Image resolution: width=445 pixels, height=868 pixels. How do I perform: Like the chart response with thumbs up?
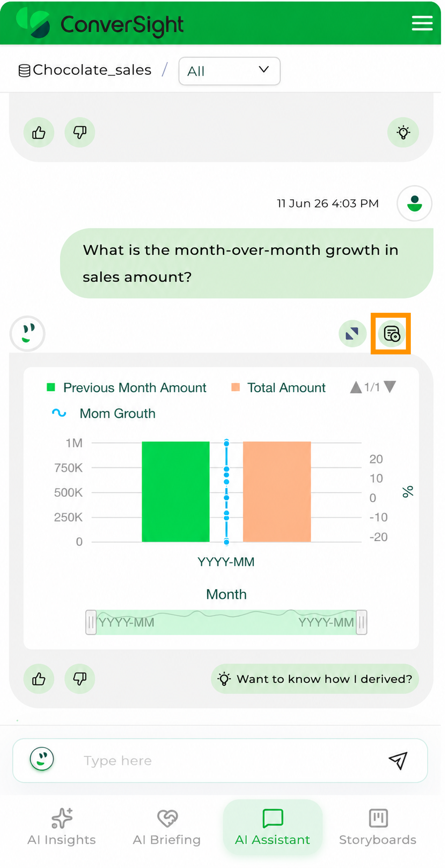39,679
